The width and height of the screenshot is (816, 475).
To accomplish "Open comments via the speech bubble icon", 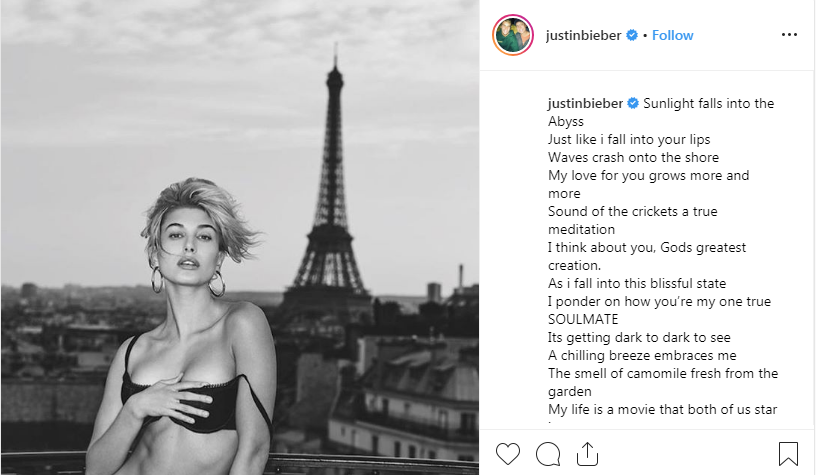I will 548,454.
